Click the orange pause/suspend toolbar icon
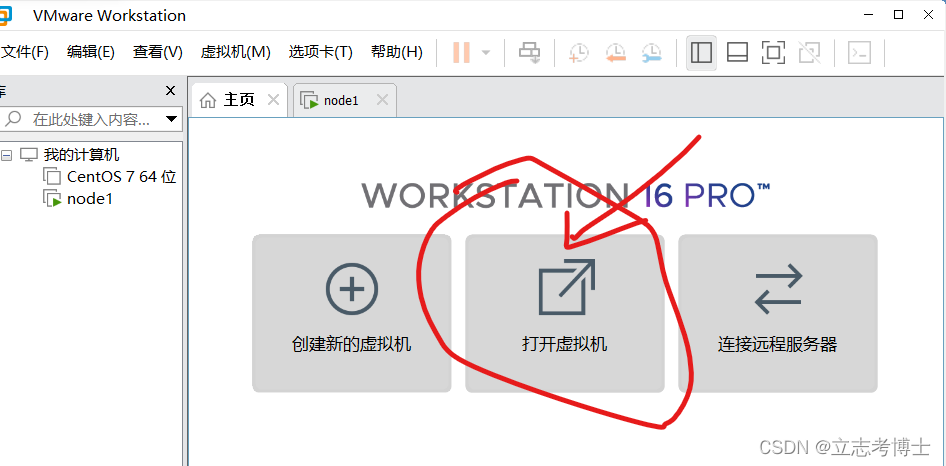This screenshot has width=946, height=466. pyautogui.click(x=462, y=53)
